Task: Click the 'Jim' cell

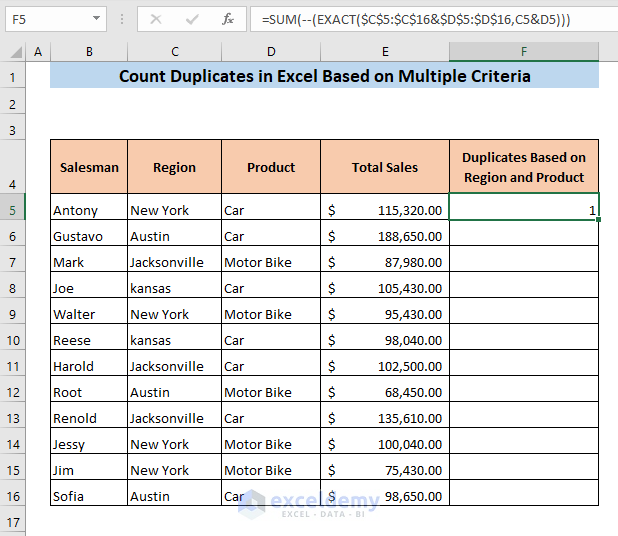Action: (89, 467)
